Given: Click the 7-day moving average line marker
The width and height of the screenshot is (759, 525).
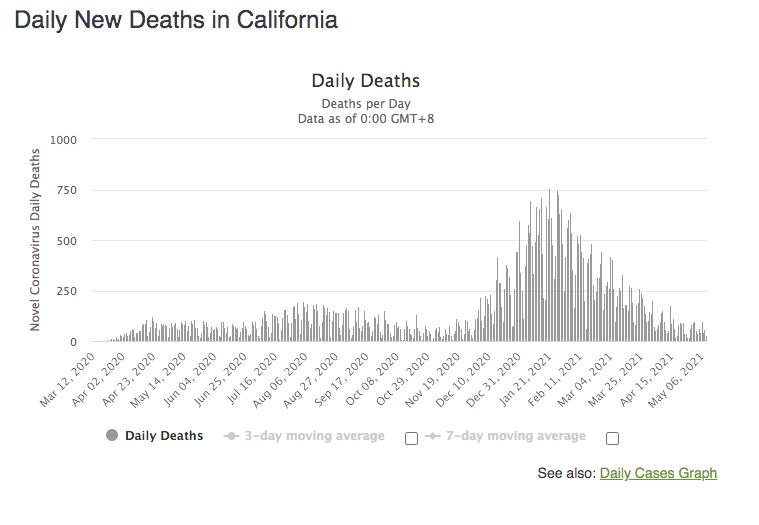Looking at the screenshot, I should tap(432, 436).
